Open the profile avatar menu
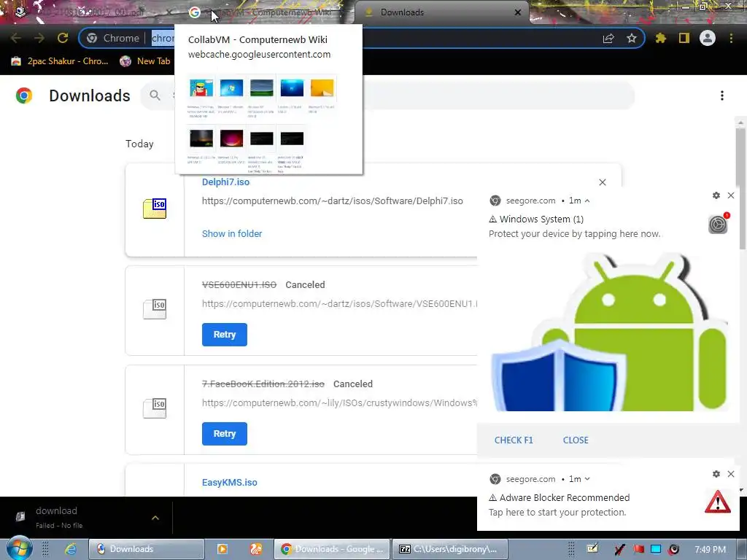 (708, 38)
